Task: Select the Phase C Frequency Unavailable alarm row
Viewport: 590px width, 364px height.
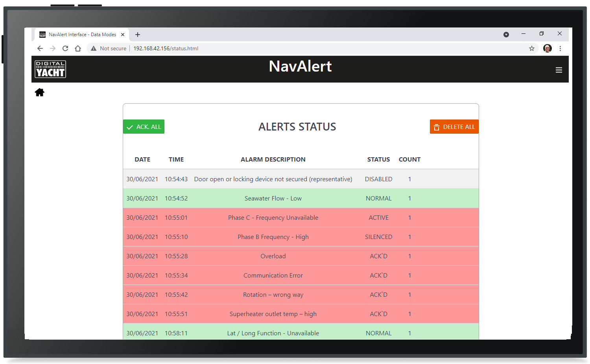Action: 273,217
